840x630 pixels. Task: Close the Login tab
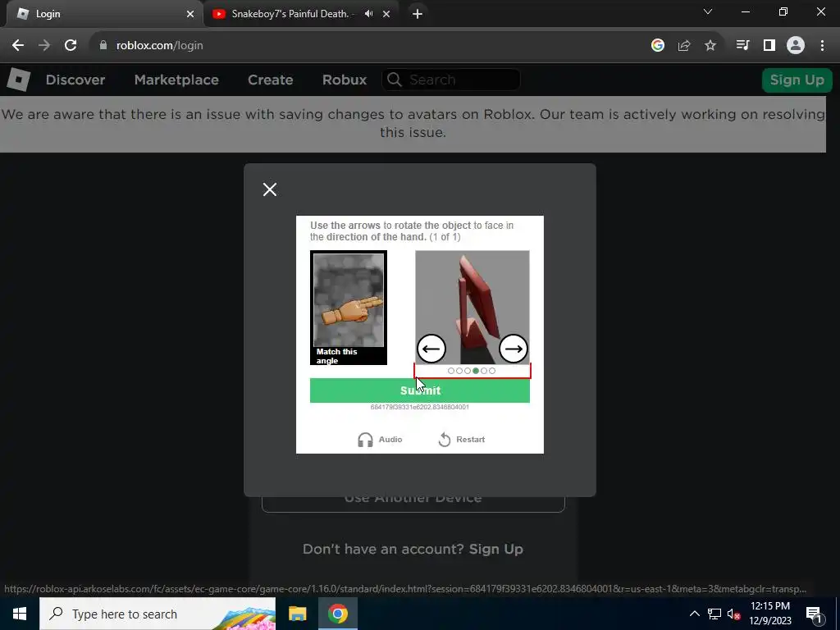pyautogui.click(x=190, y=14)
